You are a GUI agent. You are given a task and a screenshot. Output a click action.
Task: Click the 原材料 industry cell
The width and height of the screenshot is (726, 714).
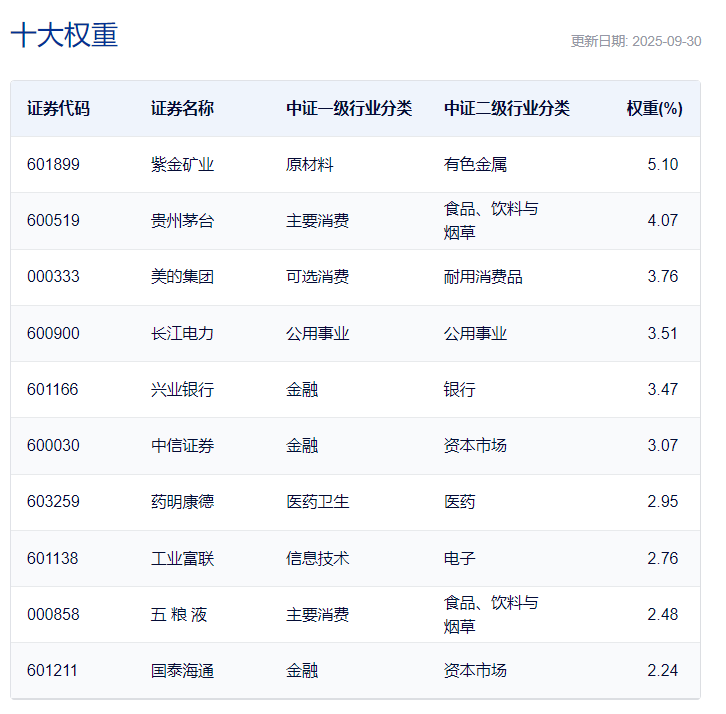pos(310,164)
